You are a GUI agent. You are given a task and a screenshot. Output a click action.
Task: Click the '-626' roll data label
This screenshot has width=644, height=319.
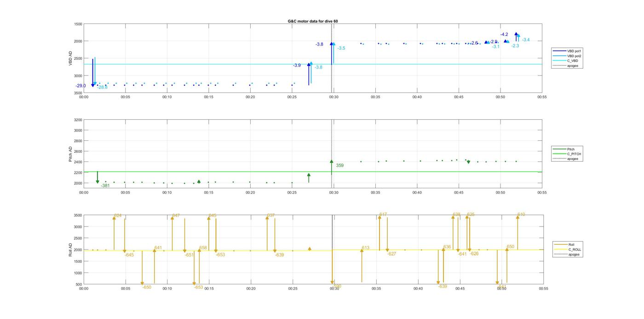[x=474, y=254]
